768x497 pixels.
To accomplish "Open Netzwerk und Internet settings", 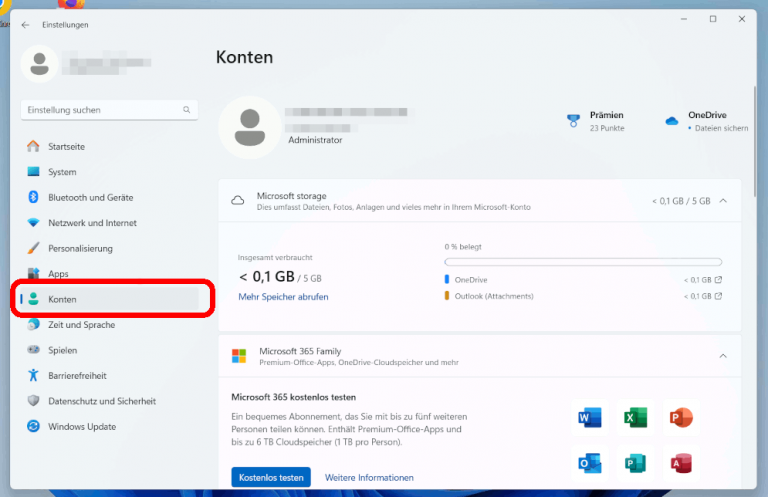I will [x=109, y=223].
